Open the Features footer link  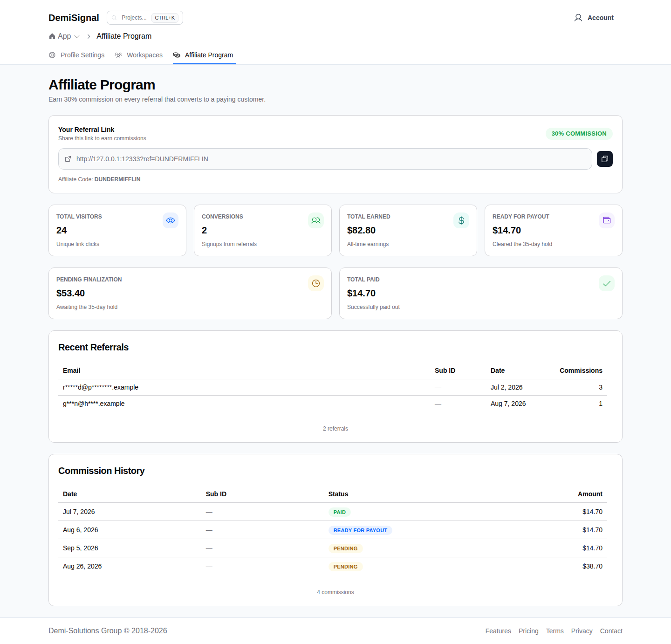[x=498, y=631]
